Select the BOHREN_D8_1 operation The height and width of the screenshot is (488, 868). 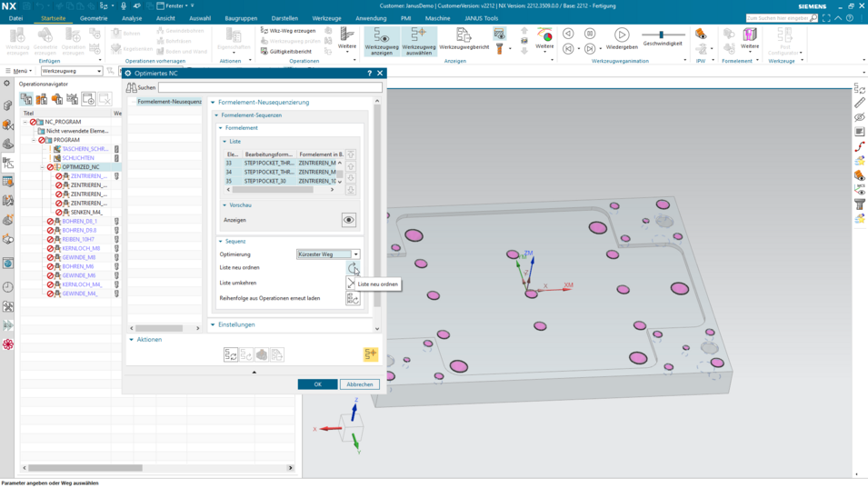pyautogui.click(x=79, y=222)
